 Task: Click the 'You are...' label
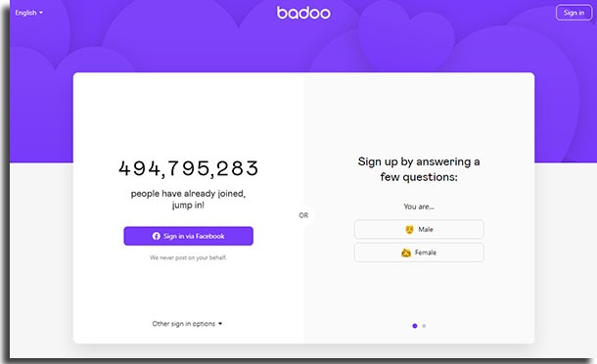[x=419, y=206]
